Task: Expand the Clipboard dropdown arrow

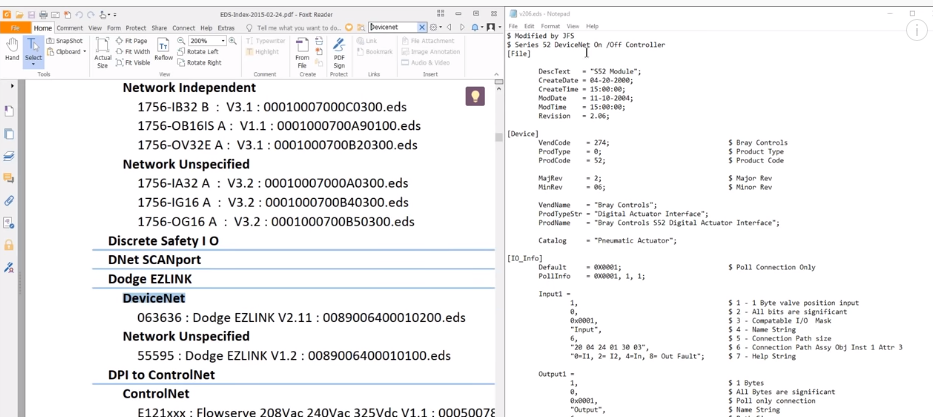Action: [86, 52]
